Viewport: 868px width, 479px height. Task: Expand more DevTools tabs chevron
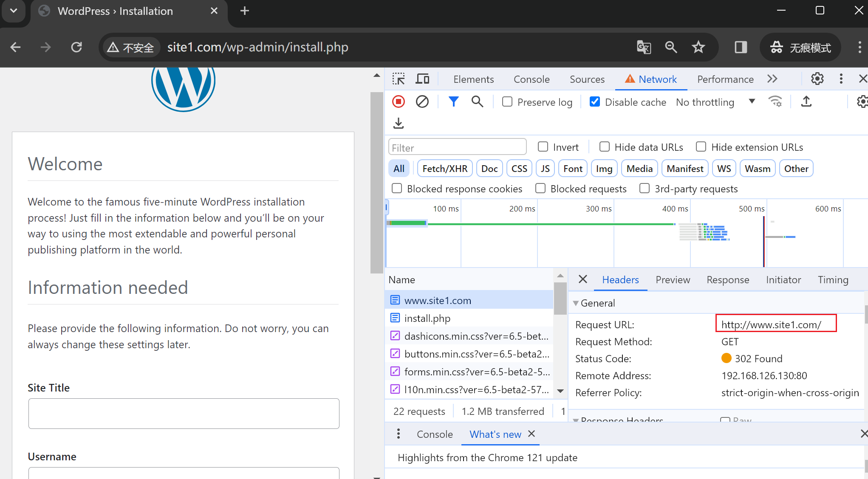click(772, 79)
